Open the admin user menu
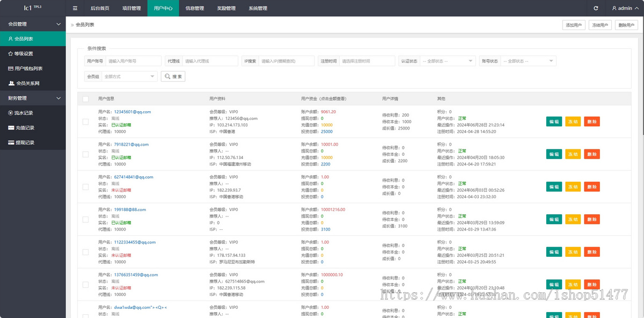 pyautogui.click(x=625, y=8)
